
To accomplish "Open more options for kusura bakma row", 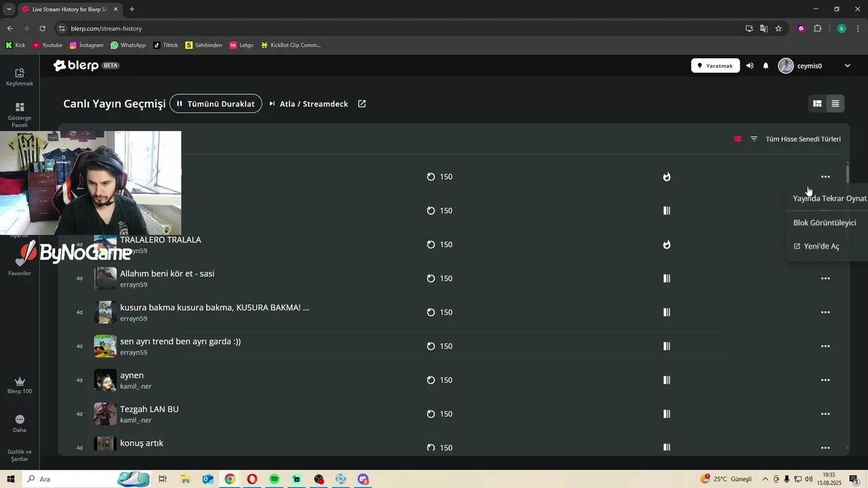I will point(825,312).
